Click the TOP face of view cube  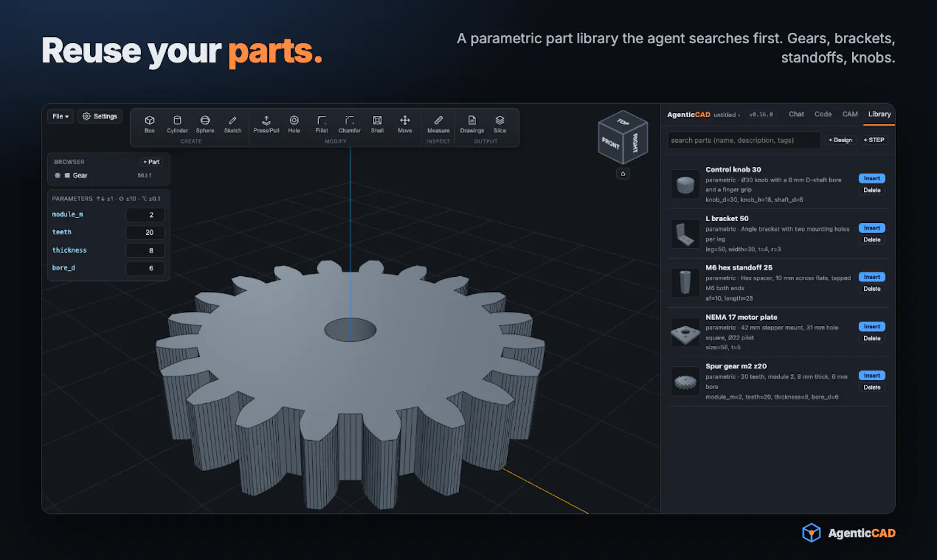[623, 122]
